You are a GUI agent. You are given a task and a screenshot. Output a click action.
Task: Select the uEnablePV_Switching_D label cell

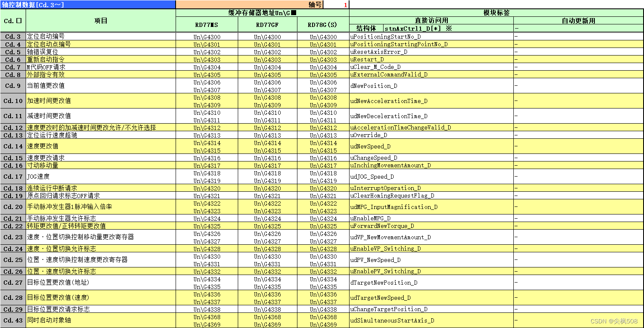point(431,271)
